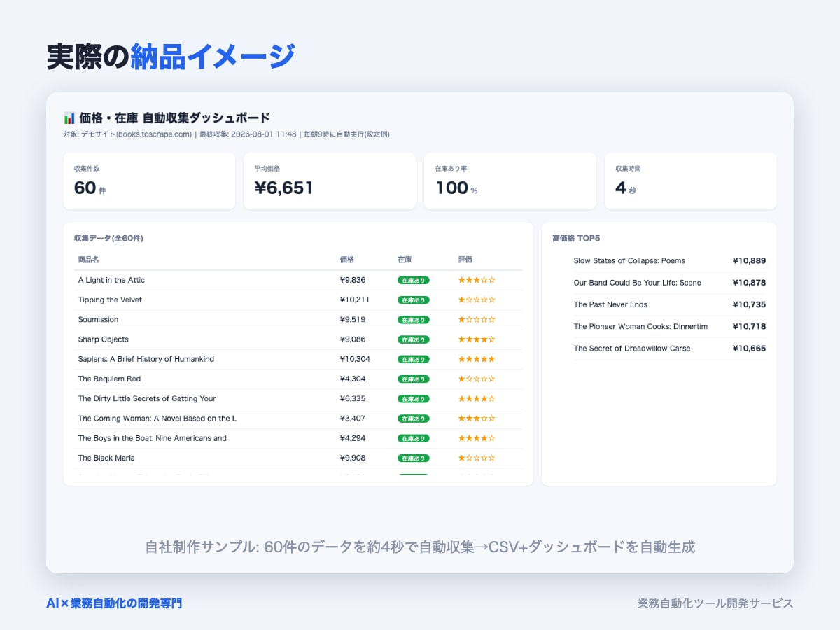Click the ¥10,889 top price value
This screenshot has height=630, width=840.
749,261
